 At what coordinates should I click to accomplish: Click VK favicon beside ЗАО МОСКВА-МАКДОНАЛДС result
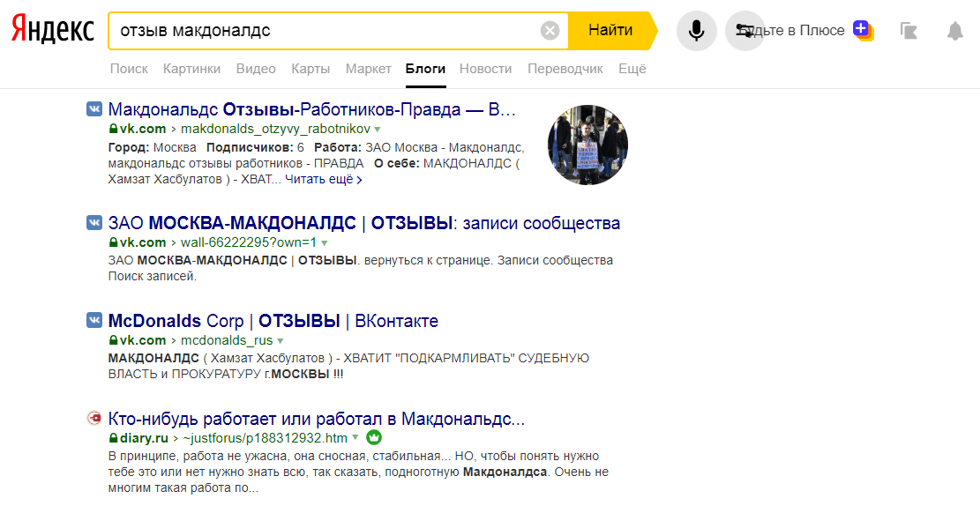[94, 222]
